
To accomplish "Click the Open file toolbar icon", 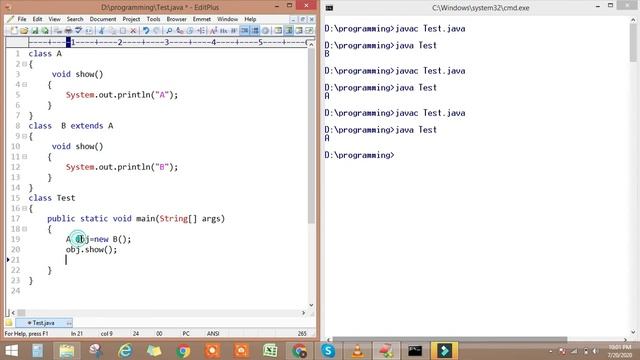I will coord(24,31).
